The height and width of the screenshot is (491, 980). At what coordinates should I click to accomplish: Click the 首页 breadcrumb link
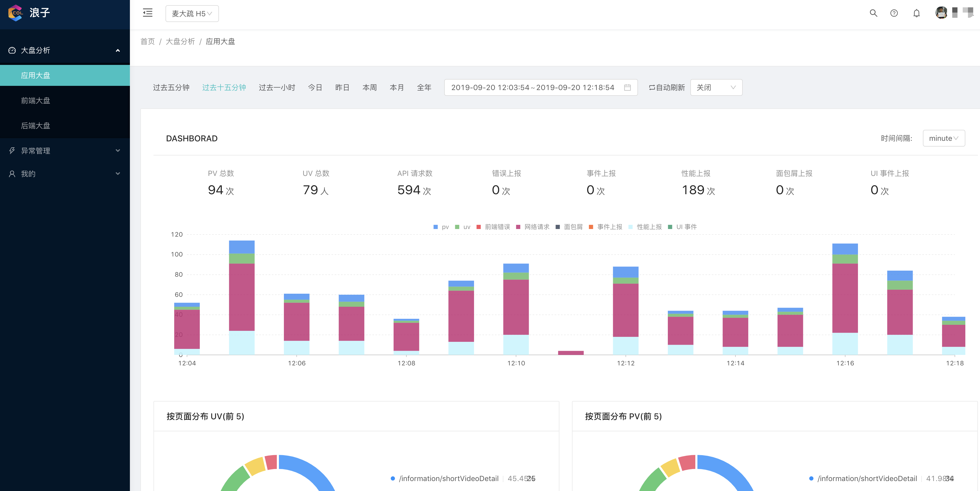(x=148, y=41)
